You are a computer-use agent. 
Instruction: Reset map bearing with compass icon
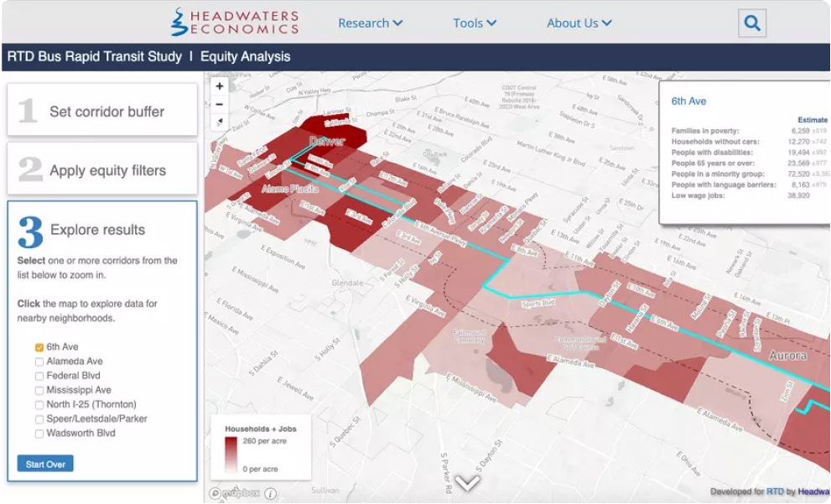[220, 122]
